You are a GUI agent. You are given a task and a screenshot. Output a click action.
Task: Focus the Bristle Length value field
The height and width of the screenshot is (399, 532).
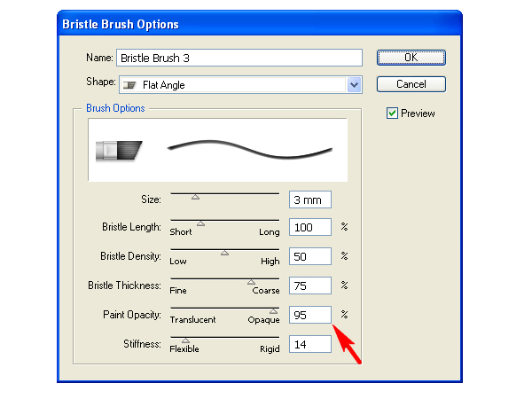click(x=310, y=227)
